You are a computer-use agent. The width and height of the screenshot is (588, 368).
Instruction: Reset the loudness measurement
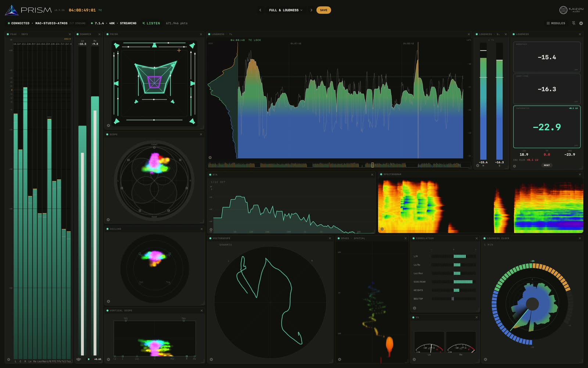547,165
